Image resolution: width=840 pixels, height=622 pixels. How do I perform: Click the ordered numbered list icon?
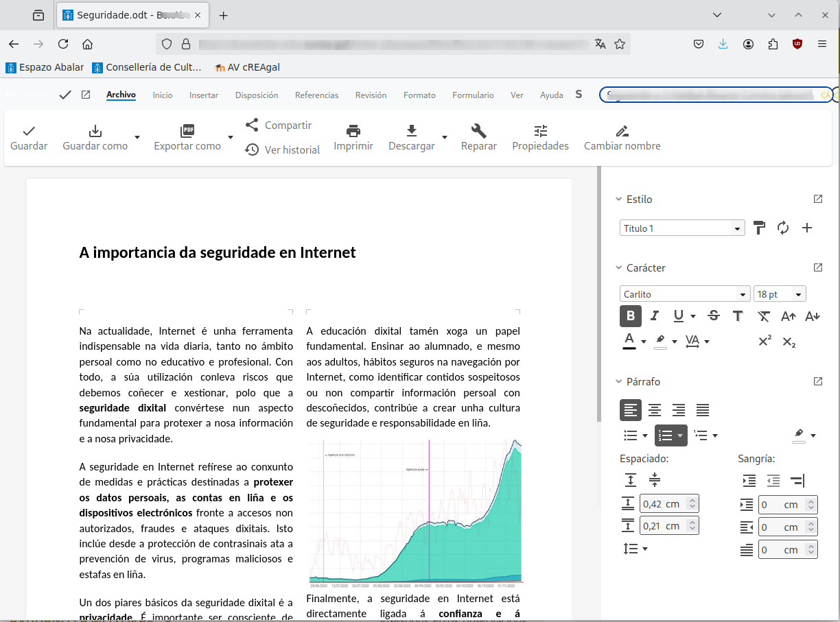pos(665,435)
